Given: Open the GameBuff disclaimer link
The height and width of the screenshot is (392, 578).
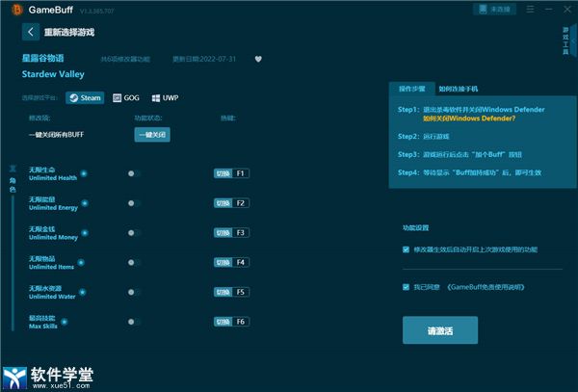Looking at the screenshot, I should coord(486,287).
